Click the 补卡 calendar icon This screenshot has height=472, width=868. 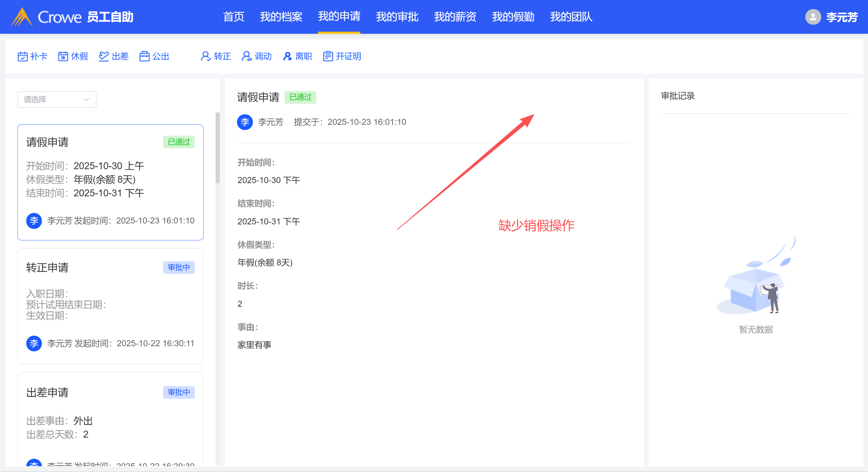coord(22,56)
